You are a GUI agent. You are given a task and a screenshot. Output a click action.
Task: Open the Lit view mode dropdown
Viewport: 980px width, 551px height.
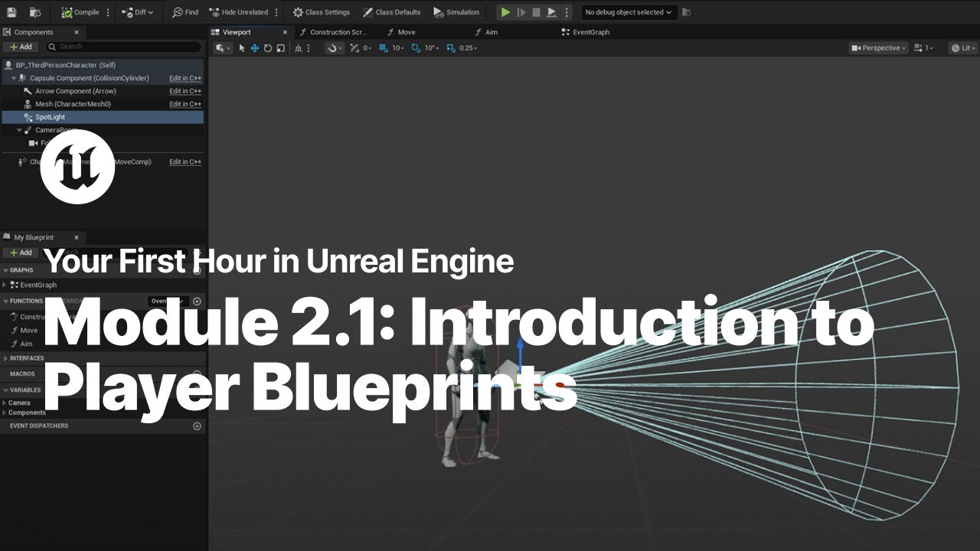964,47
